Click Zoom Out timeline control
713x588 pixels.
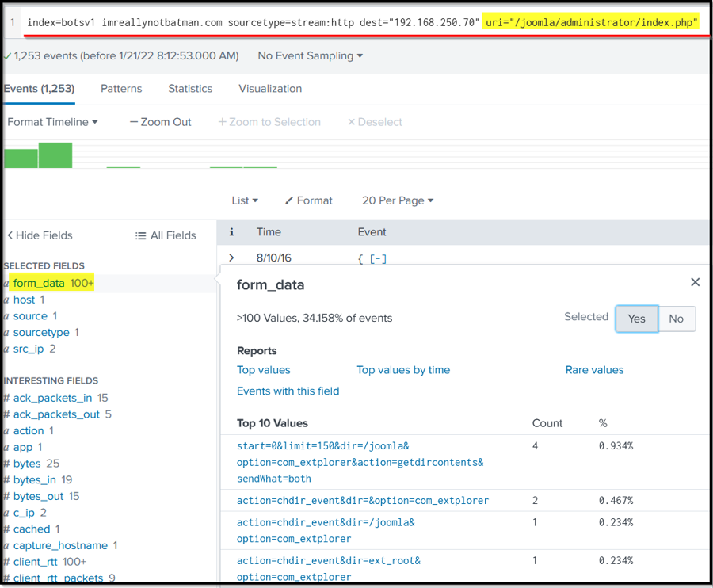click(x=160, y=122)
